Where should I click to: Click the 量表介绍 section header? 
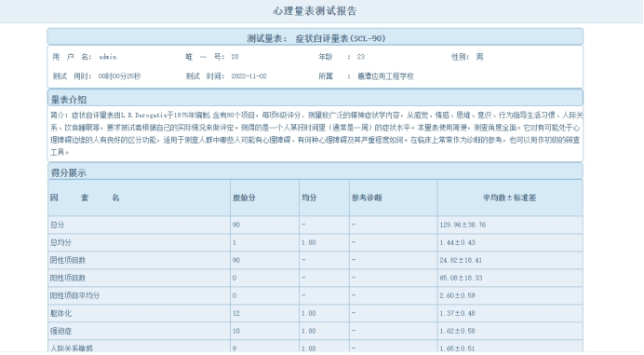[68, 100]
